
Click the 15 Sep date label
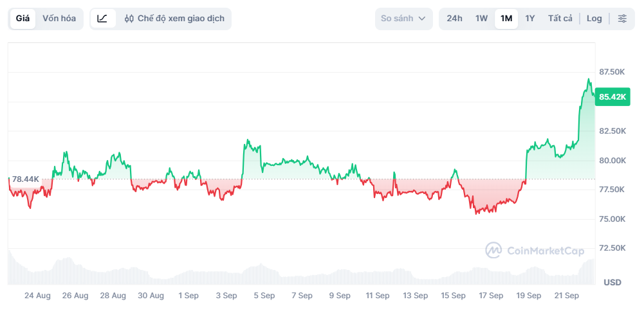pos(453,296)
